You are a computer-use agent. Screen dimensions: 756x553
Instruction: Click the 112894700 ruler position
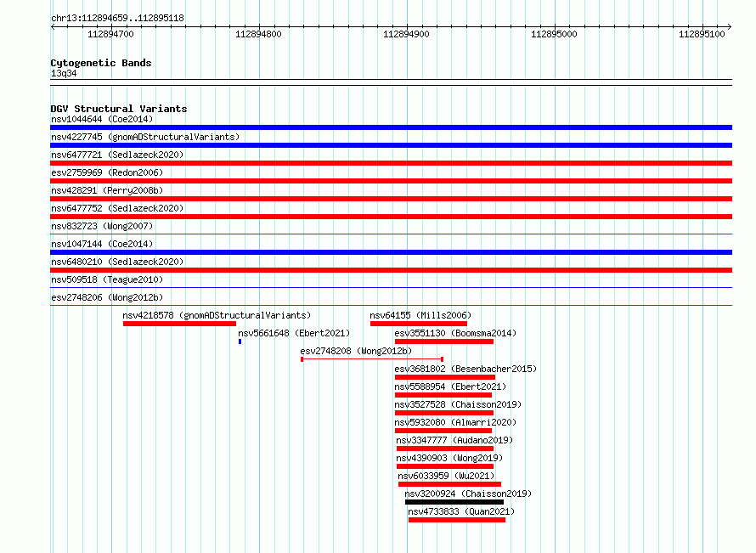click(111, 34)
